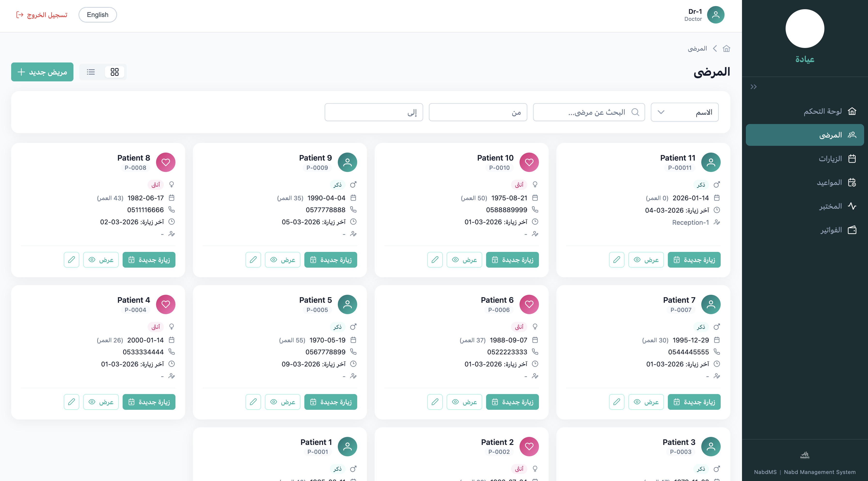Edit Patient 8 using the pencil icon
Screen dimensions: 868x481
click(71, 259)
